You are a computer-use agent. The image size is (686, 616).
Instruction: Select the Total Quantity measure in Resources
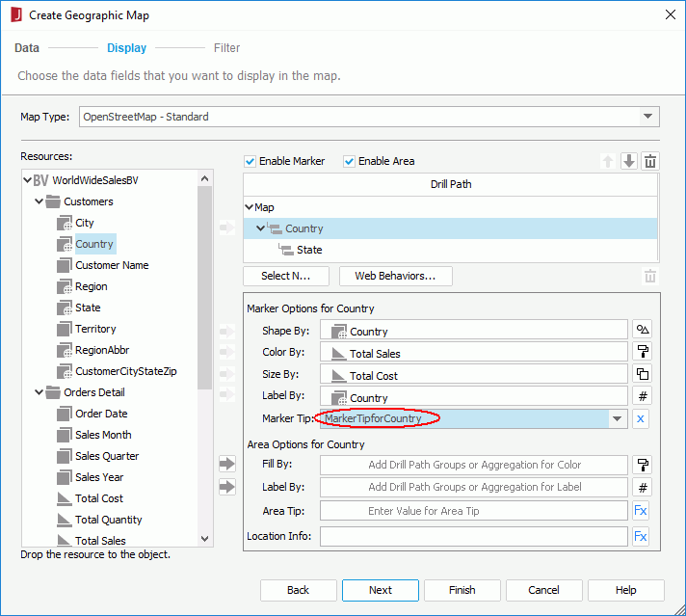point(109,520)
